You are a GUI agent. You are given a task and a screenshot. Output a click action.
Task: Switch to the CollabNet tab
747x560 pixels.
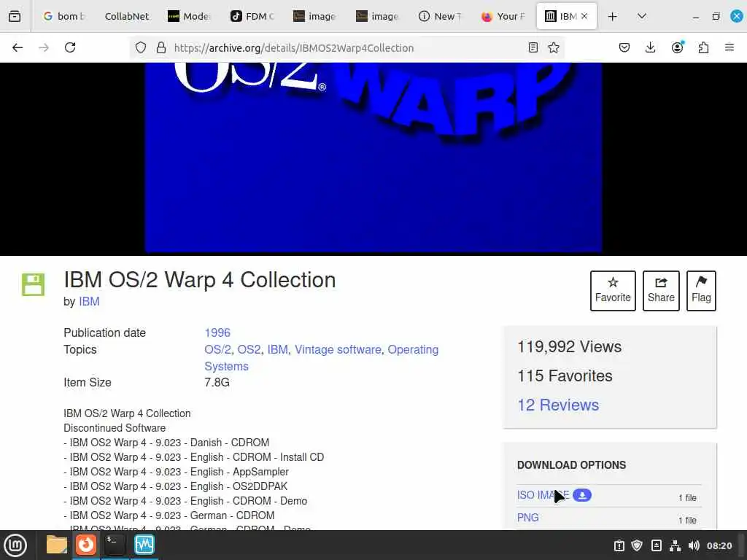pos(127,16)
